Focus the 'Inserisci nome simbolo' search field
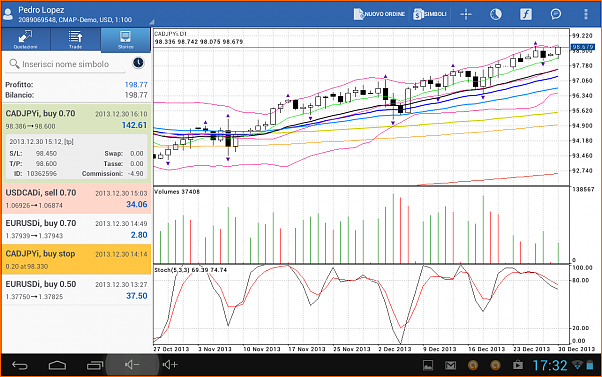Image resolution: width=602 pixels, height=377 pixels. [65, 64]
